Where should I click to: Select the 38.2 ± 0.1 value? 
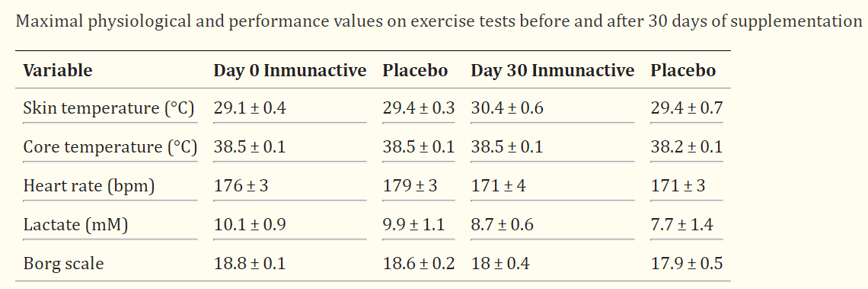tap(687, 147)
